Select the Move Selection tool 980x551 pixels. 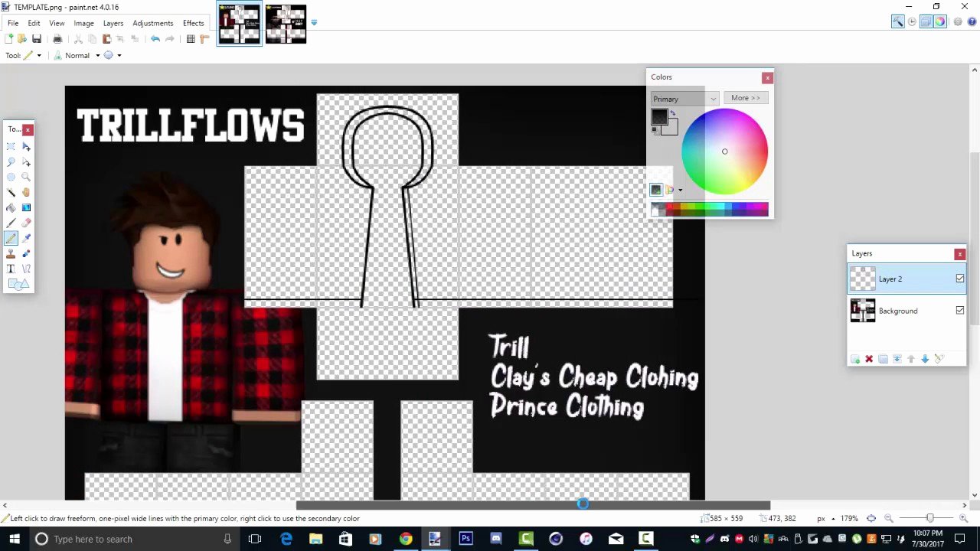click(26, 161)
